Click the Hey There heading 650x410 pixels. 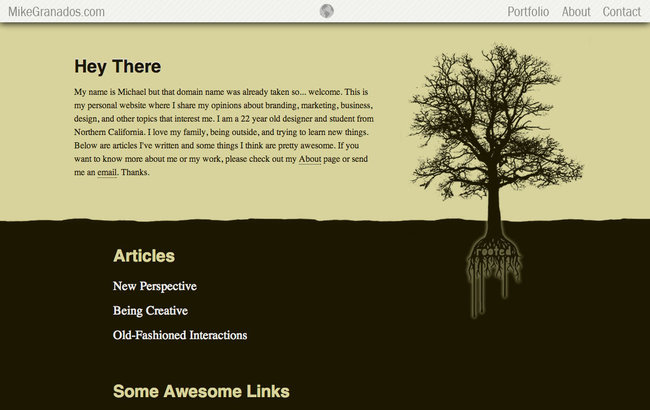117,67
